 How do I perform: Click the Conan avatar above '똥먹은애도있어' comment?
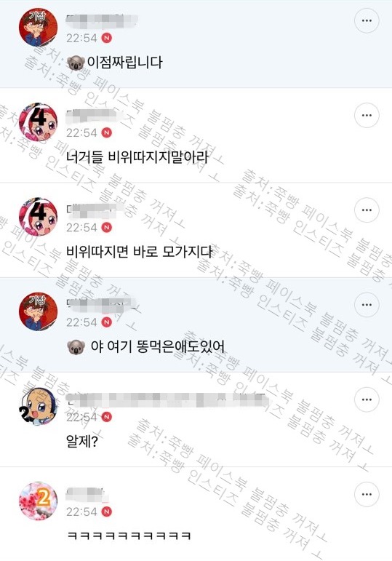38,311
